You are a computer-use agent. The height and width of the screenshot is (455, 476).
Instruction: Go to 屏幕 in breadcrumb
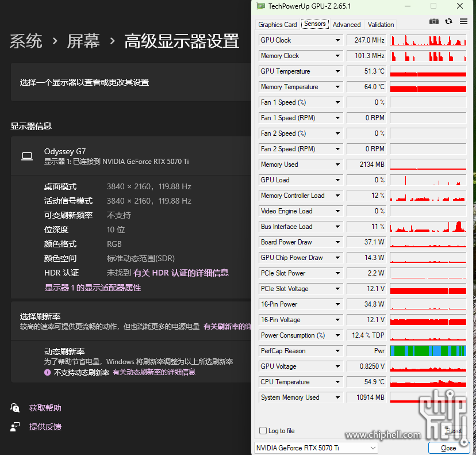click(83, 41)
